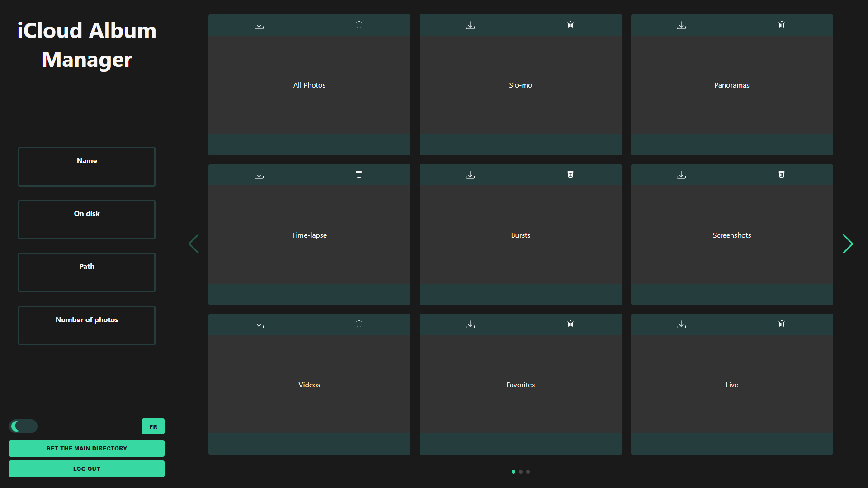Download the Live album
The image size is (868, 488).
click(681, 324)
